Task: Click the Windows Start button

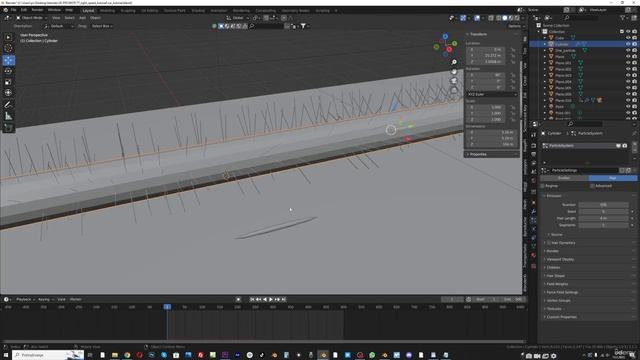Action: tap(6, 355)
